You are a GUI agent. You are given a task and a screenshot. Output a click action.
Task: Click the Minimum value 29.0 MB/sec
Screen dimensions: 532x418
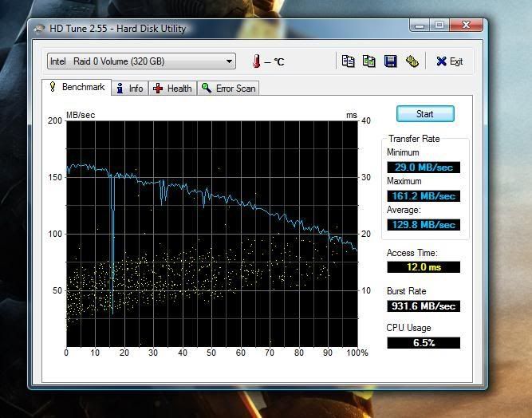(424, 168)
